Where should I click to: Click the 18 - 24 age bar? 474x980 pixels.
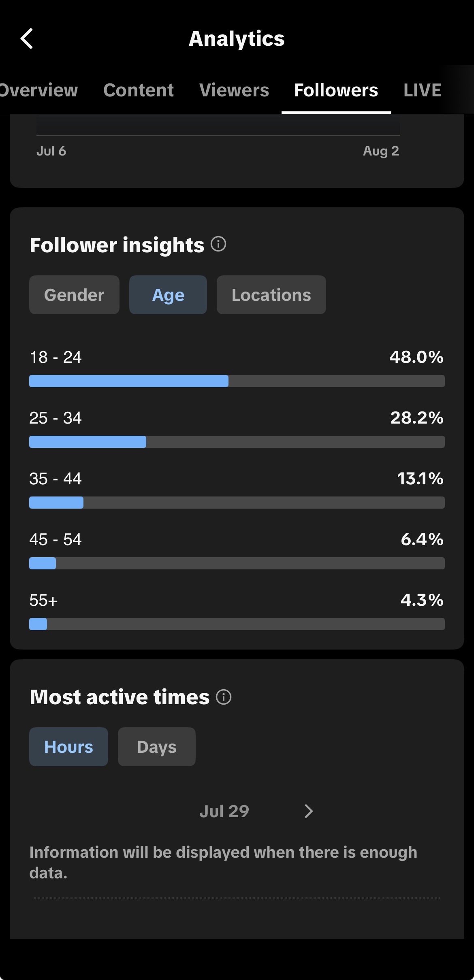point(237,381)
